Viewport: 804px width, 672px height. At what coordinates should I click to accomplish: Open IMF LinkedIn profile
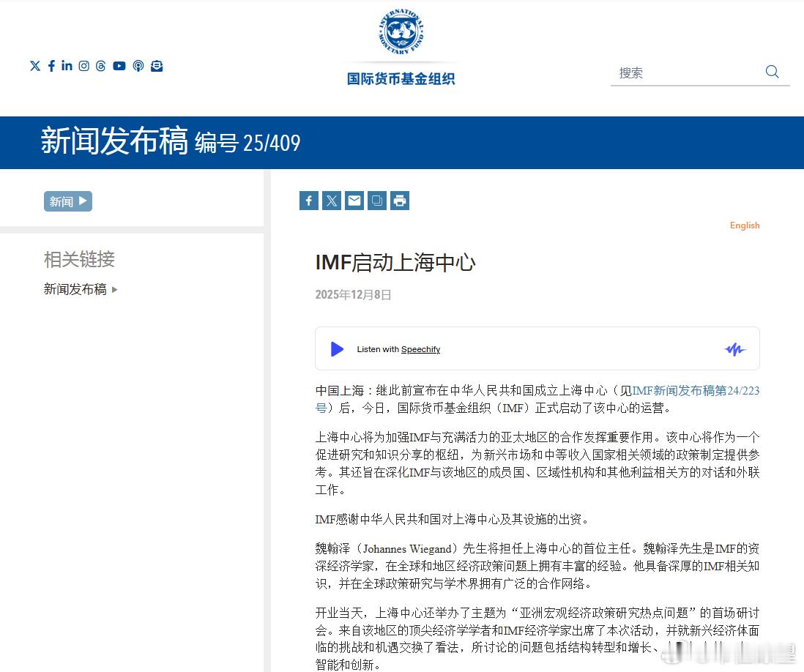tap(67, 66)
